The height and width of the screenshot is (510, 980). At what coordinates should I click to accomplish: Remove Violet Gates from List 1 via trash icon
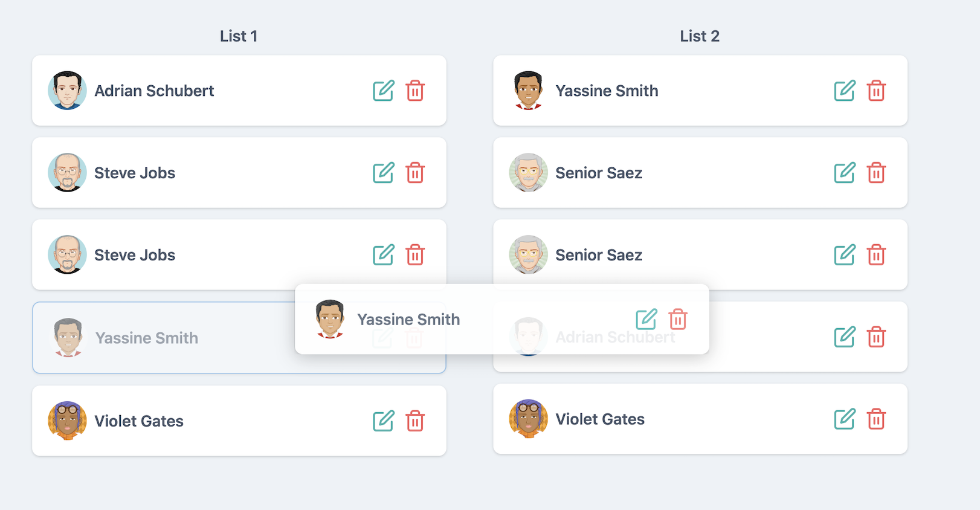tap(415, 421)
